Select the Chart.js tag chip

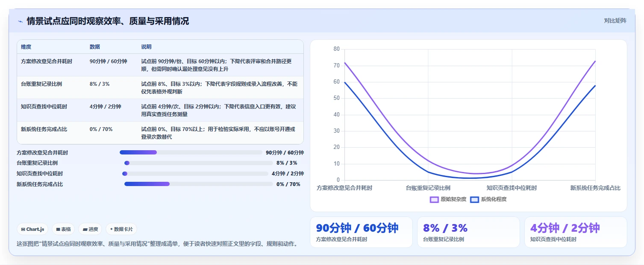(x=33, y=229)
